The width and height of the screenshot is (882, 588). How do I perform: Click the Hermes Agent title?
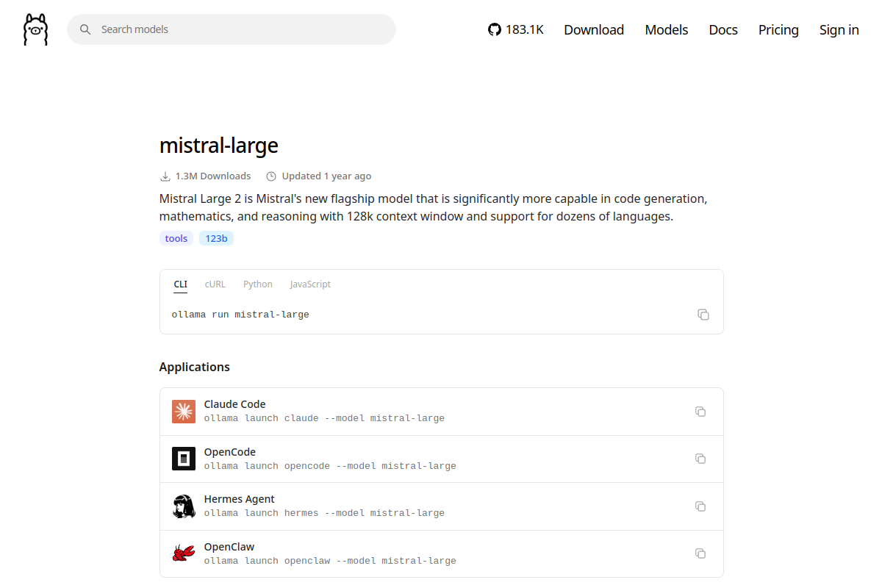tap(240, 499)
